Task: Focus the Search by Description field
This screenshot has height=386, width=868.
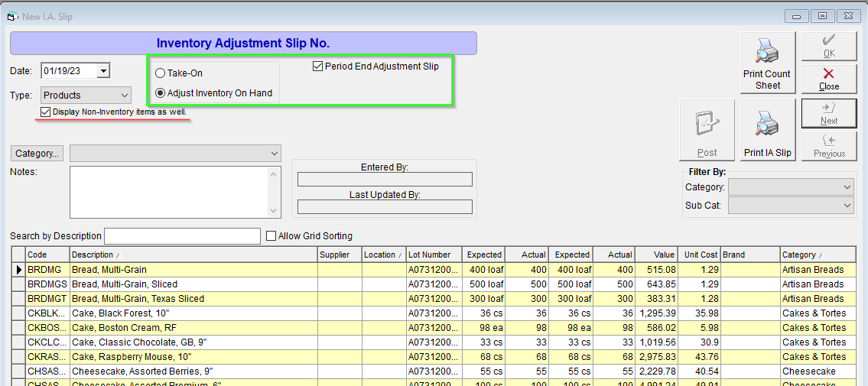Action: click(x=182, y=236)
